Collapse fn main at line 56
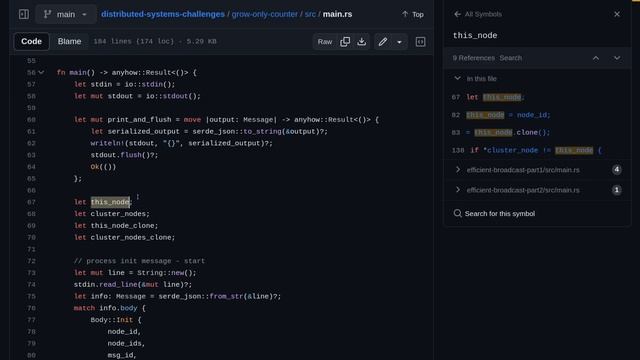This screenshot has height=360, width=640. pyautogui.click(x=41, y=73)
